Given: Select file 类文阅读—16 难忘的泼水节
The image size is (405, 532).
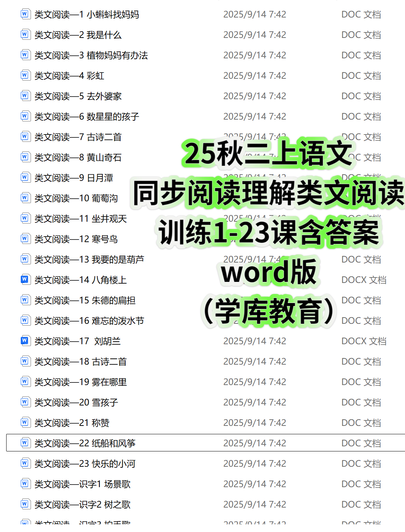Looking at the screenshot, I should pos(89,321).
